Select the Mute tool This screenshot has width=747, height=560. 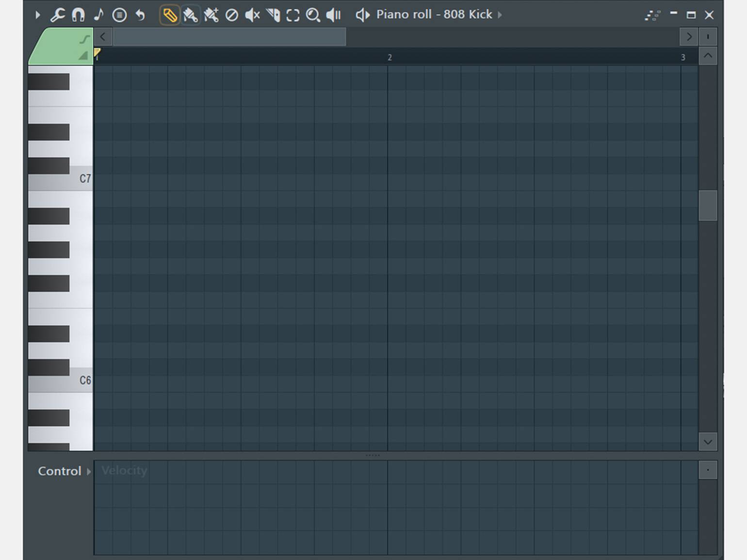coord(252,15)
